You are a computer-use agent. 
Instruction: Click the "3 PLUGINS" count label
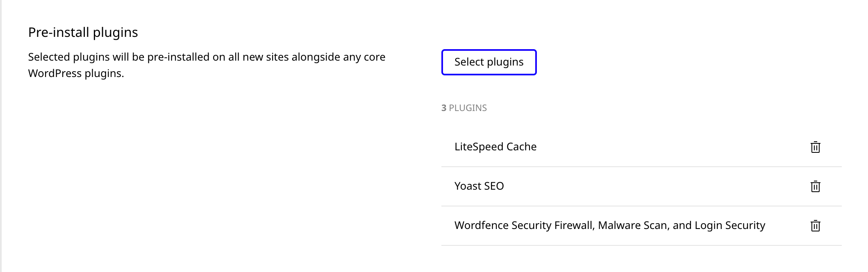click(464, 108)
